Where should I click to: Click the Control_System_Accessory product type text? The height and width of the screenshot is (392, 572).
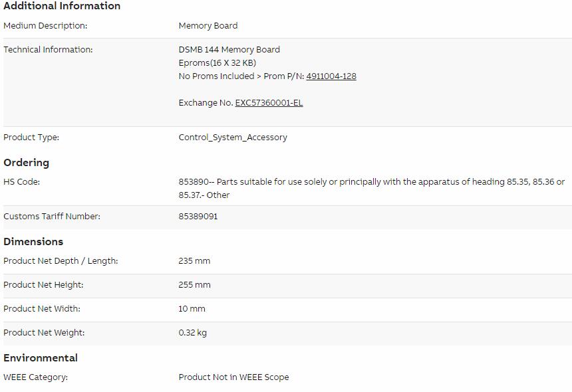click(x=233, y=138)
